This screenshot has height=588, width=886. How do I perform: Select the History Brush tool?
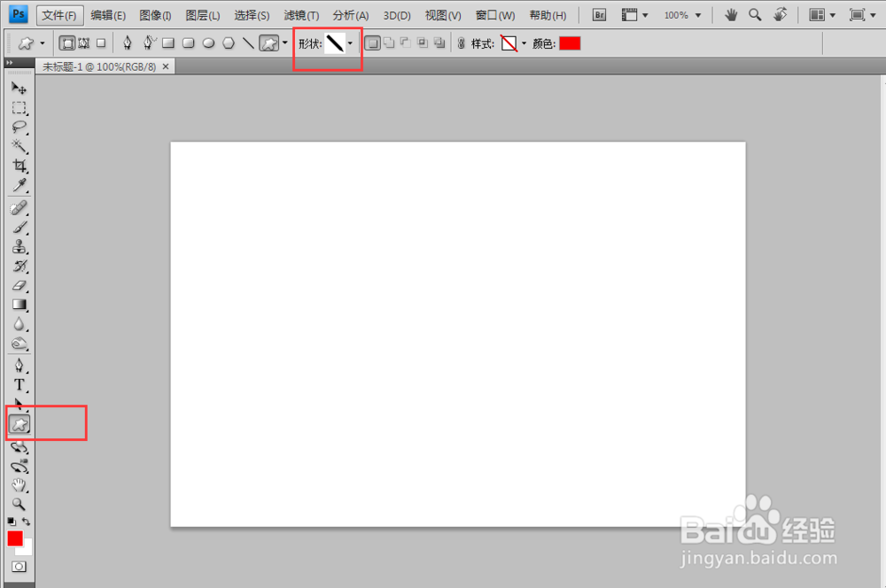(x=19, y=266)
